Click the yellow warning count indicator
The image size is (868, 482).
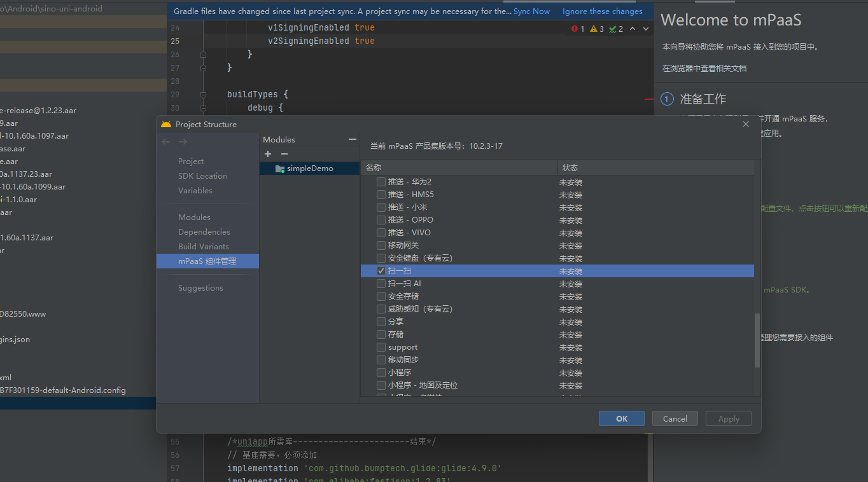597,29
